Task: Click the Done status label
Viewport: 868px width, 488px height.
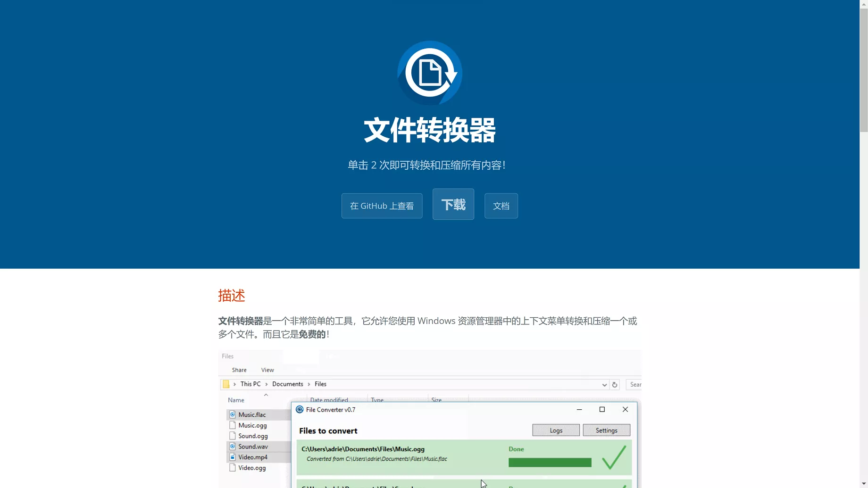Action: pos(516,449)
